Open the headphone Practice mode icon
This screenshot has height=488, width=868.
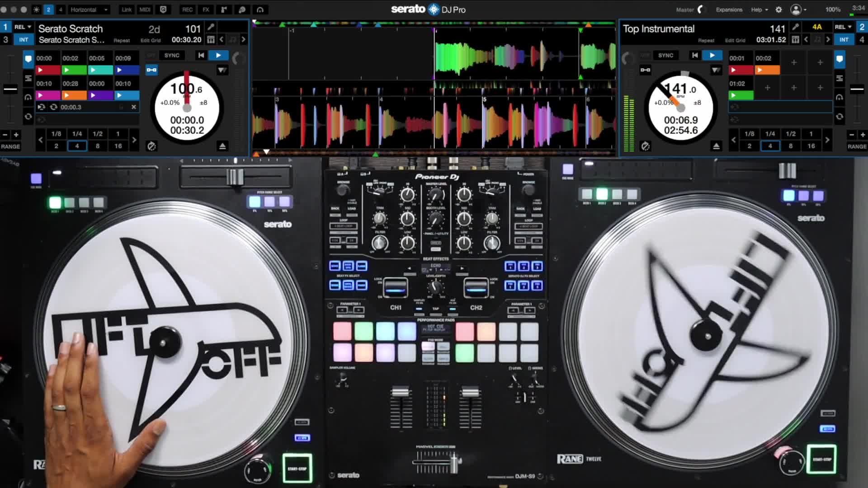tap(260, 9)
